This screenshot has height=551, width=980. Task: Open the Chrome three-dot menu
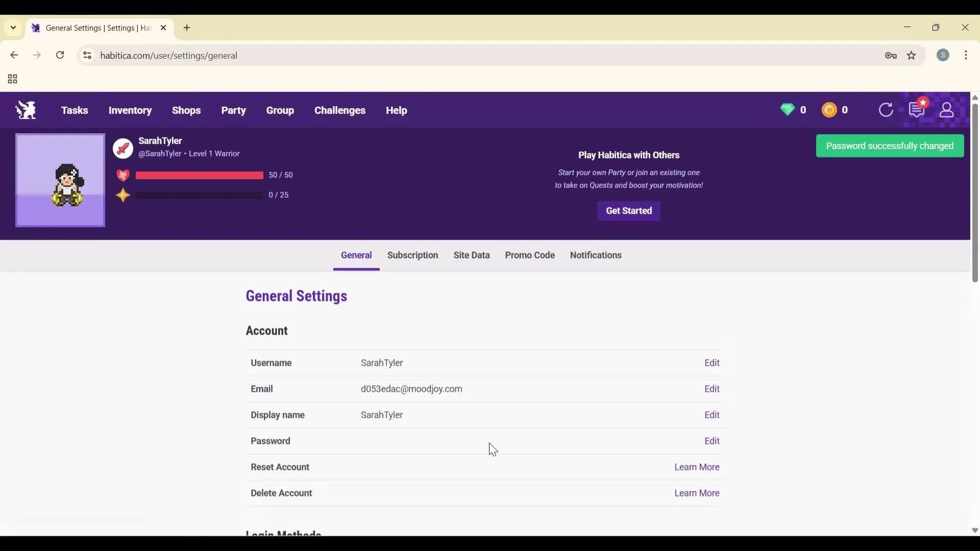[x=967, y=56]
